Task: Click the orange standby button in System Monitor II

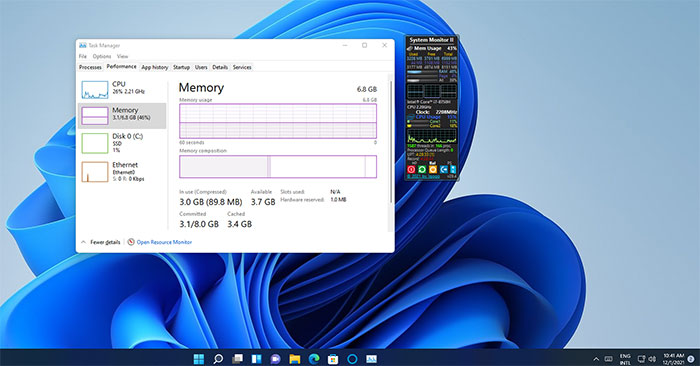Action: (433, 169)
